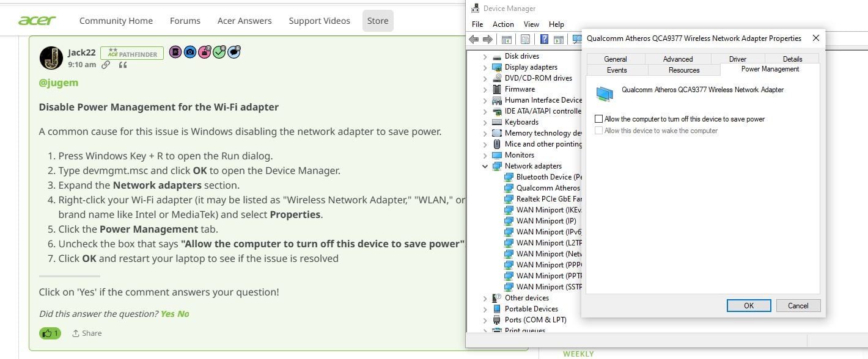Screen dimensions: 868x359
Task: Open Jack22's avatar profile picture
Action: point(51,58)
